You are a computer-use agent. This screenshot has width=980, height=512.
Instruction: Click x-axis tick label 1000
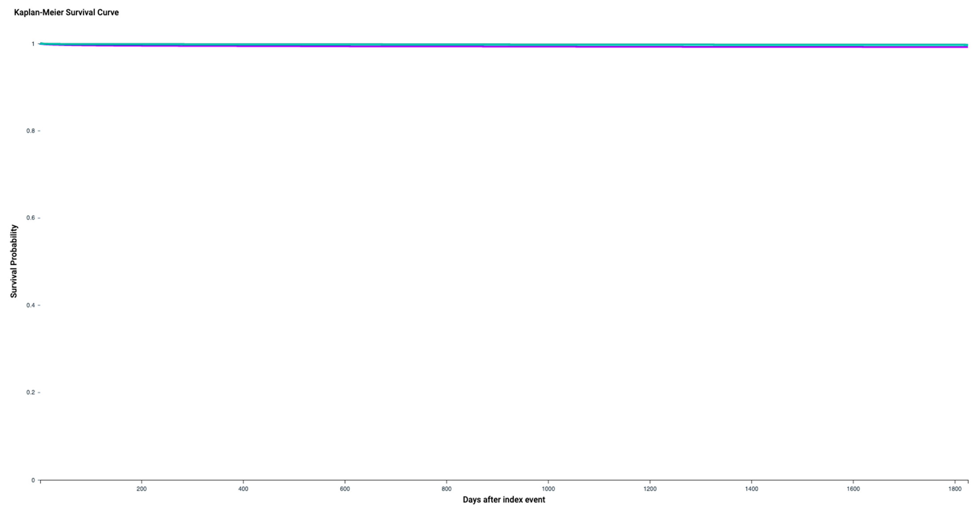pos(548,489)
